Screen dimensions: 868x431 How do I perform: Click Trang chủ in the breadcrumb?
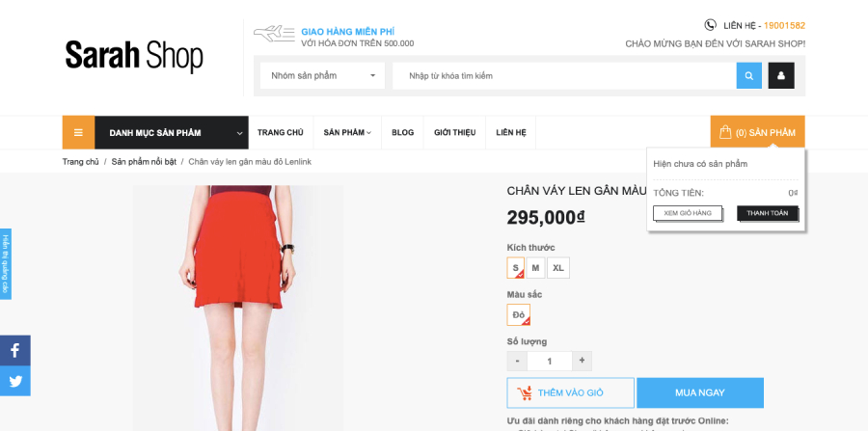(x=80, y=162)
